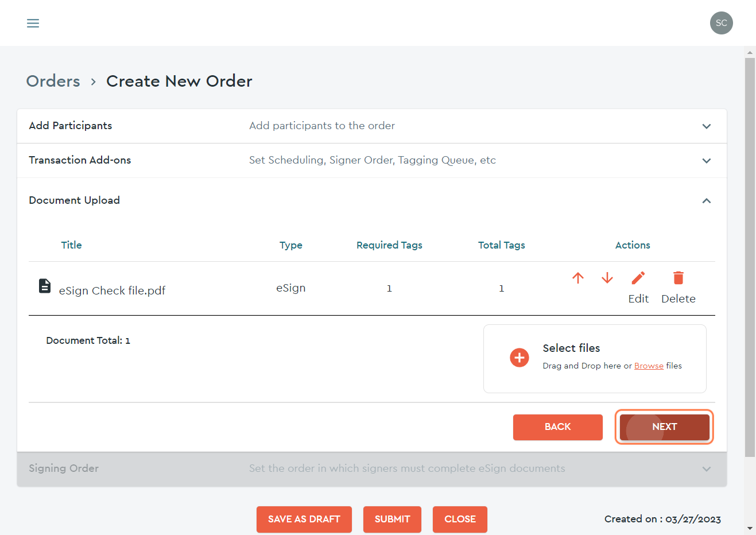Click the document file icon

pos(45,285)
